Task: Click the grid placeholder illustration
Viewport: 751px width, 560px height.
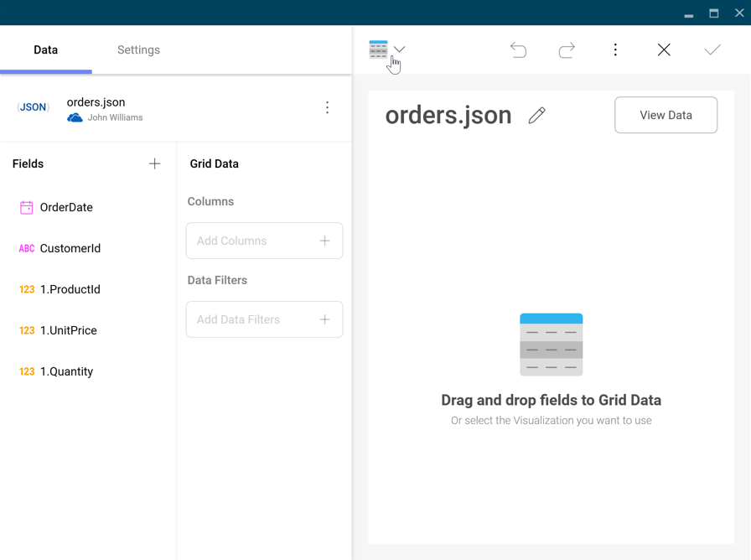Action: click(x=552, y=345)
